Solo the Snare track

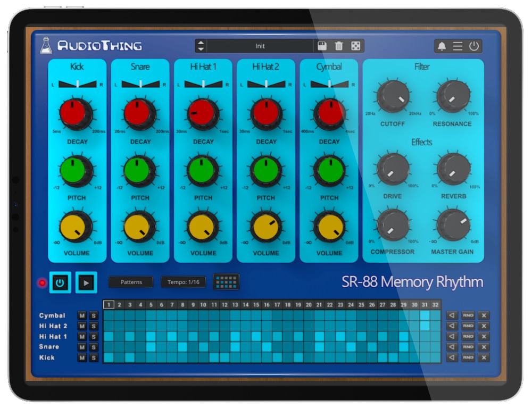tap(93, 347)
